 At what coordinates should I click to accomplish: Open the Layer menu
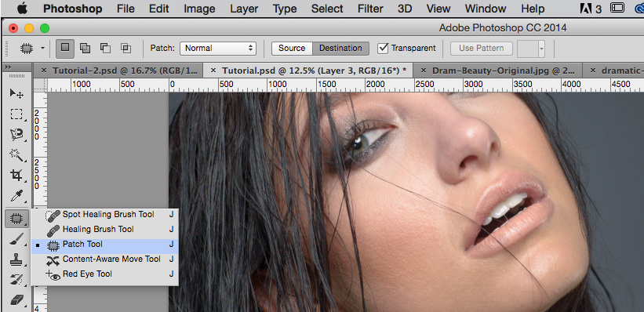[x=244, y=9]
